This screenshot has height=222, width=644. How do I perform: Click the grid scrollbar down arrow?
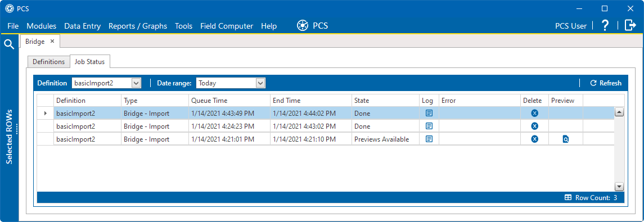(x=619, y=186)
